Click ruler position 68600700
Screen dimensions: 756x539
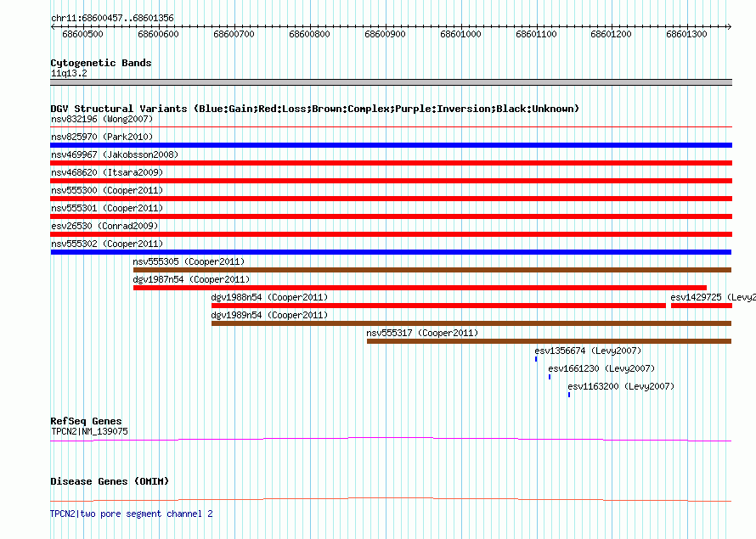point(234,34)
